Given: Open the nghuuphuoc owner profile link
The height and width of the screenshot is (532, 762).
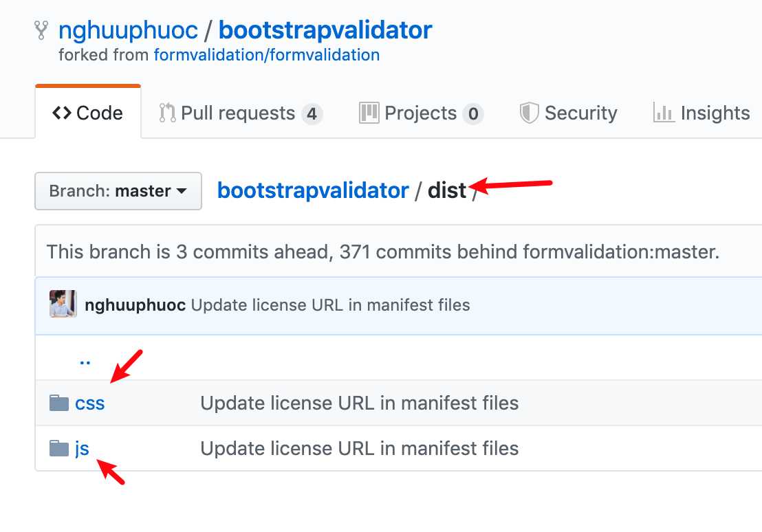Looking at the screenshot, I should 129,30.
